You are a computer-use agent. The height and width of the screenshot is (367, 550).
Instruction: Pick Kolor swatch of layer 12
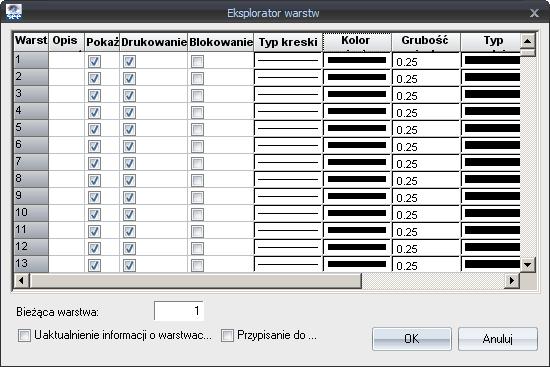click(x=357, y=247)
